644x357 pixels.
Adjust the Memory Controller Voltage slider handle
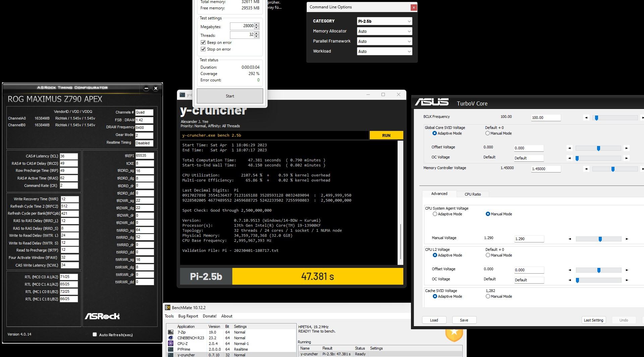[613, 169]
